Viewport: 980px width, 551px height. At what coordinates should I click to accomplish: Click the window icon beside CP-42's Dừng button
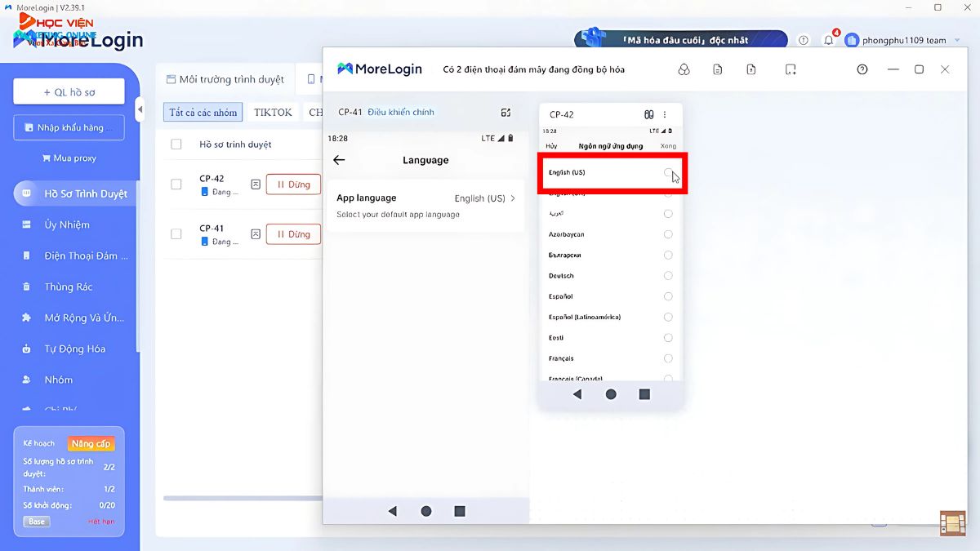pyautogui.click(x=256, y=184)
